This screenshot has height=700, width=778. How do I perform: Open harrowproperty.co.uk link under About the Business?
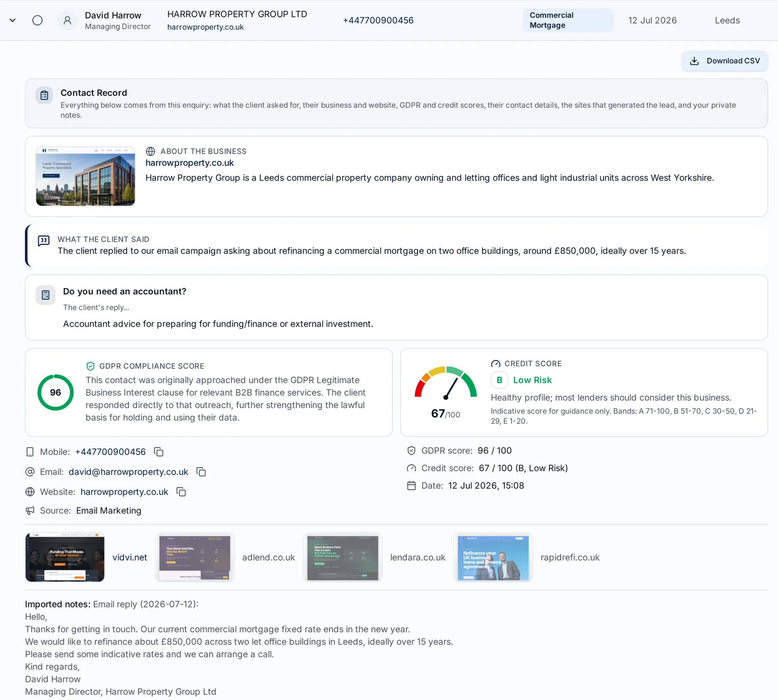click(190, 163)
